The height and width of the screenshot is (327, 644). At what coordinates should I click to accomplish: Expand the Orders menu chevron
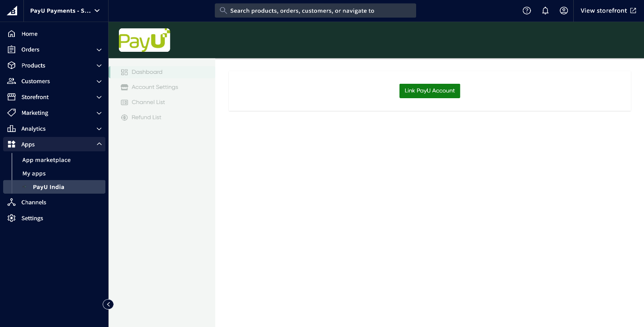click(x=99, y=50)
